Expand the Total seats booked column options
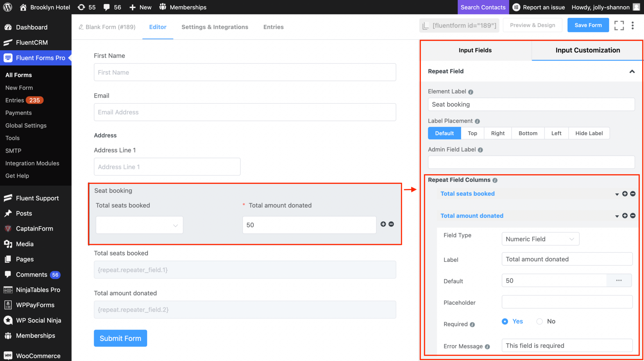This screenshot has width=644, height=361. click(x=617, y=194)
